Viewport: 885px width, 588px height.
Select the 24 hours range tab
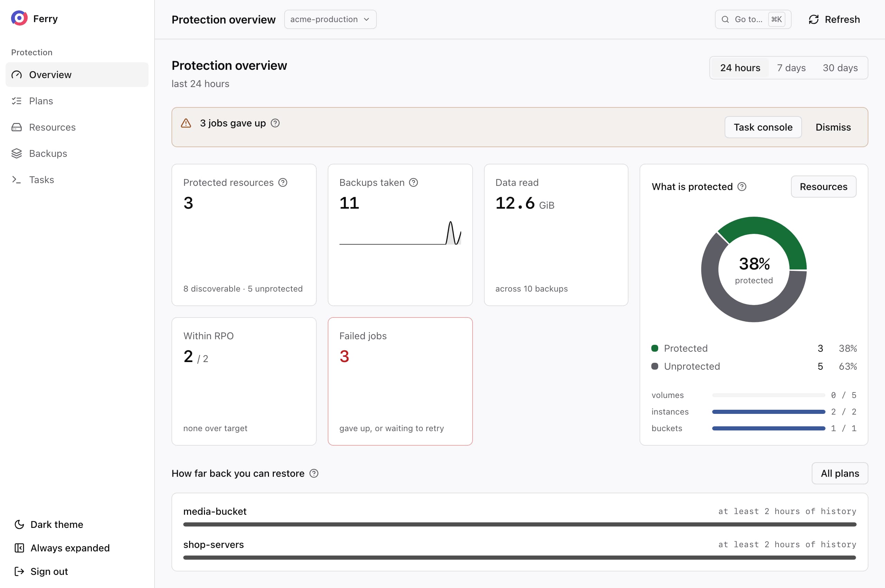(740, 68)
